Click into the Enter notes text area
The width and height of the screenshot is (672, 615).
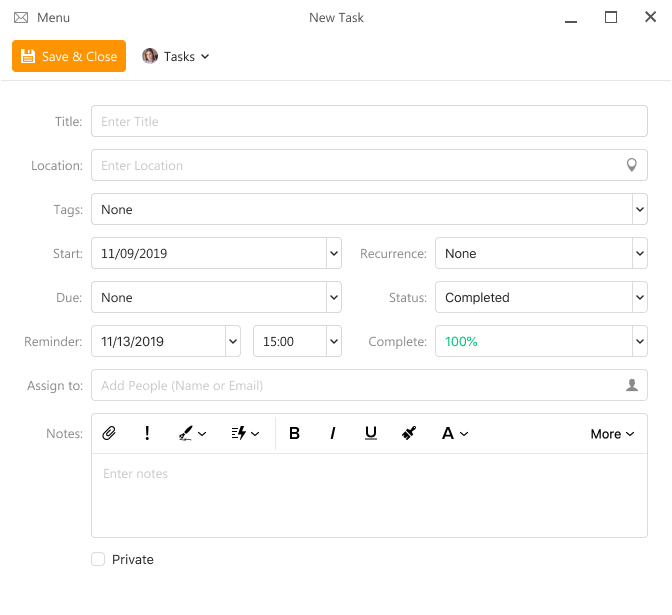369,495
